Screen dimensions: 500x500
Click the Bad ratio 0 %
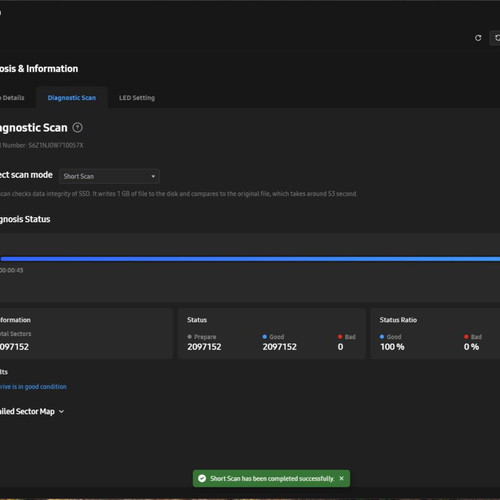pyautogui.click(x=471, y=347)
